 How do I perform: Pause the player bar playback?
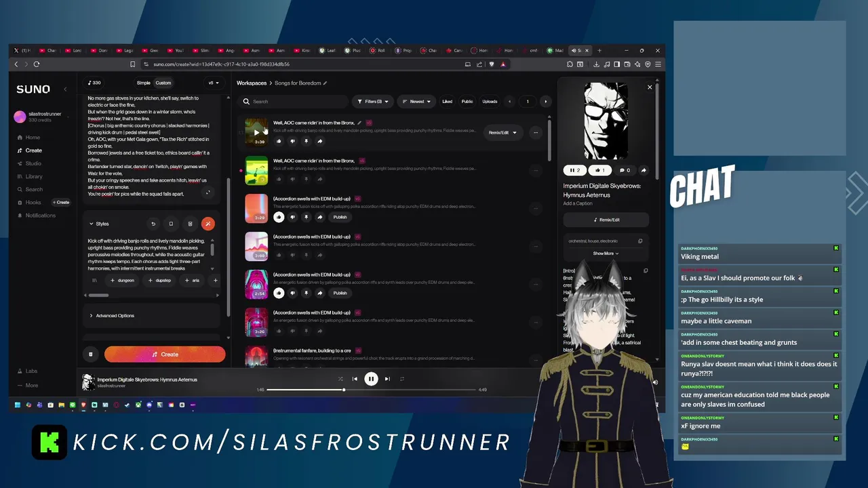click(x=371, y=379)
